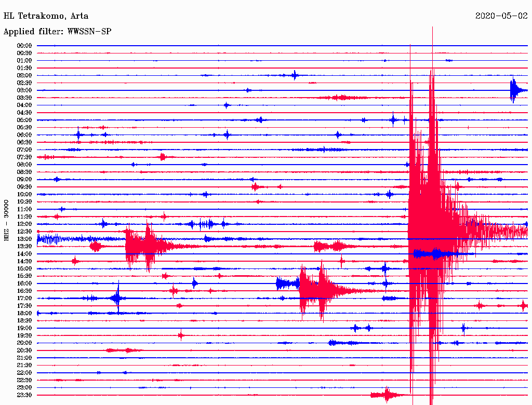Select the 09:30 time label
Image resolution: width=532 pixels, height=405 pixels.
point(24,187)
